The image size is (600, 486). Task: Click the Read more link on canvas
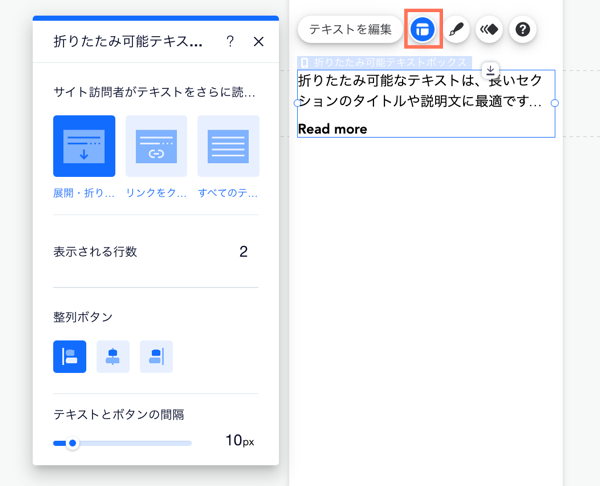click(333, 129)
